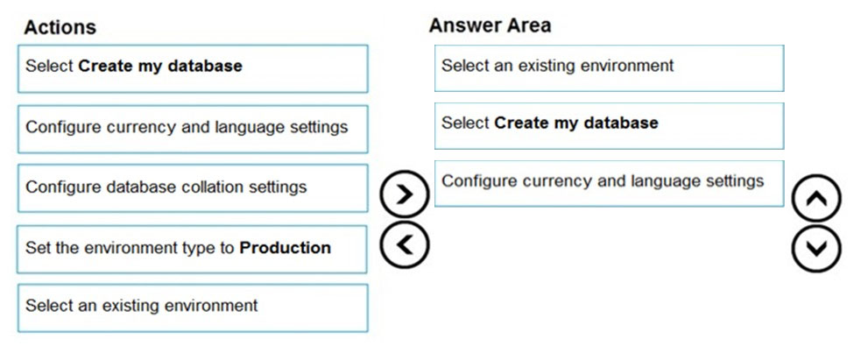The height and width of the screenshot is (353, 868).
Task: Click the 'Actions' heading
Action: click(60, 27)
